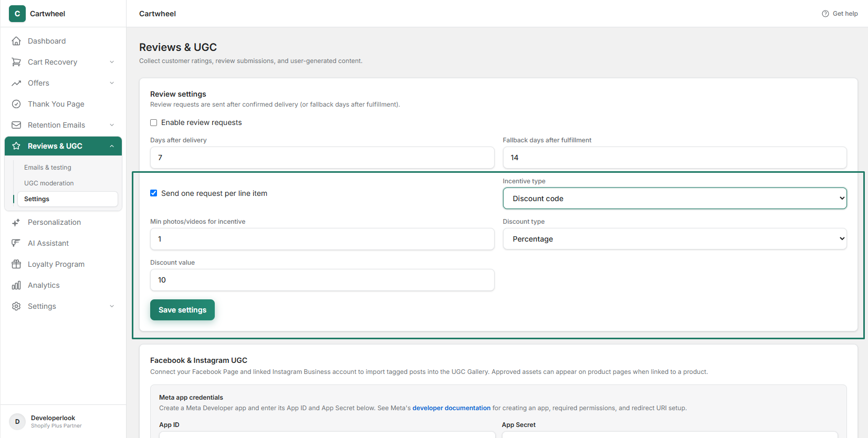Click the AI Assistant icon

[16, 243]
